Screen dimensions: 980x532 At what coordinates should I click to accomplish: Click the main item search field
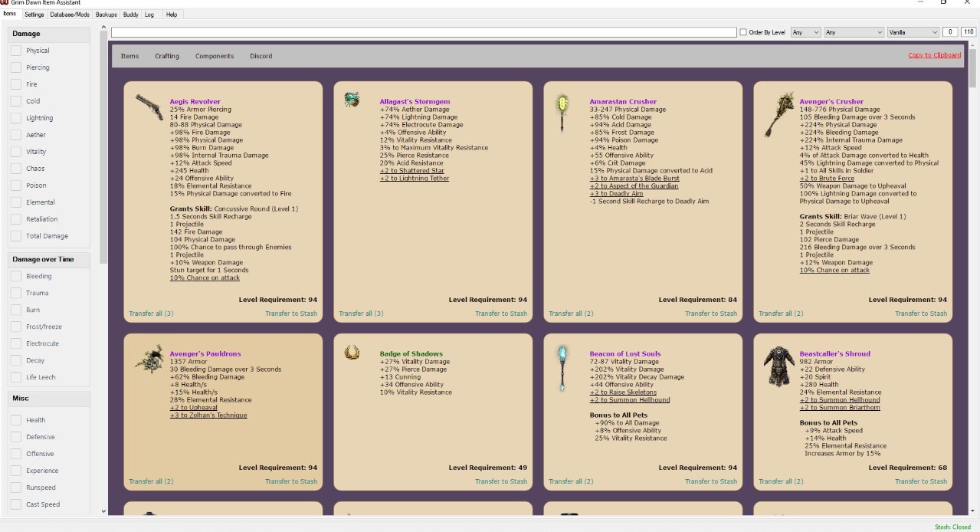(424, 32)
